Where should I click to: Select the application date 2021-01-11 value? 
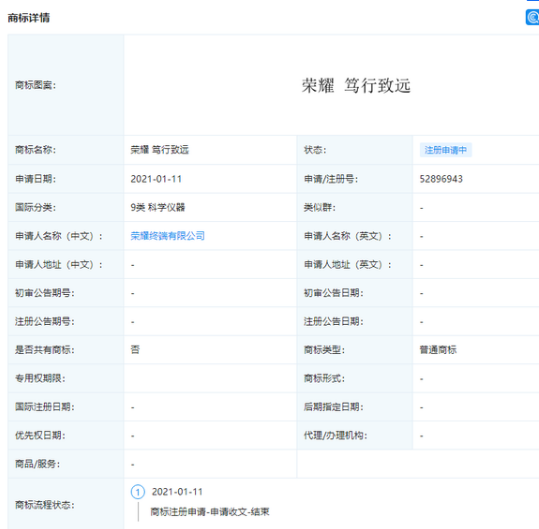156,179
